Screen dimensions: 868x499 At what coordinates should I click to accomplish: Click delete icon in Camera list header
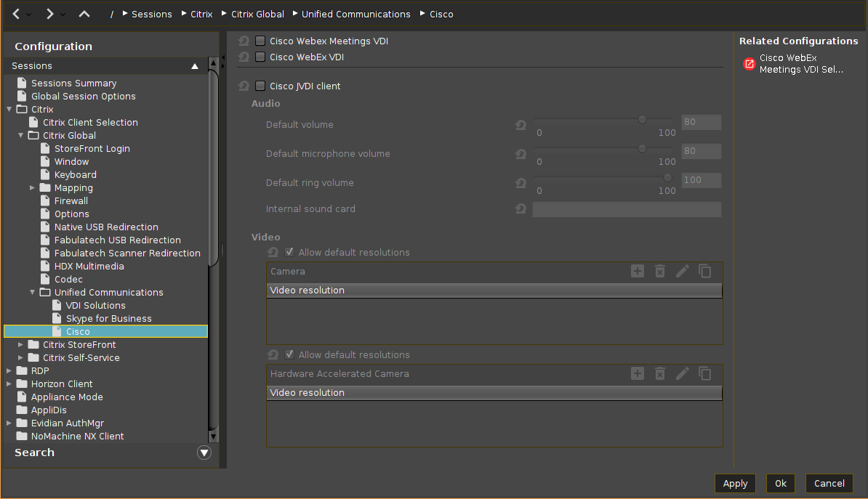(660, 272)
